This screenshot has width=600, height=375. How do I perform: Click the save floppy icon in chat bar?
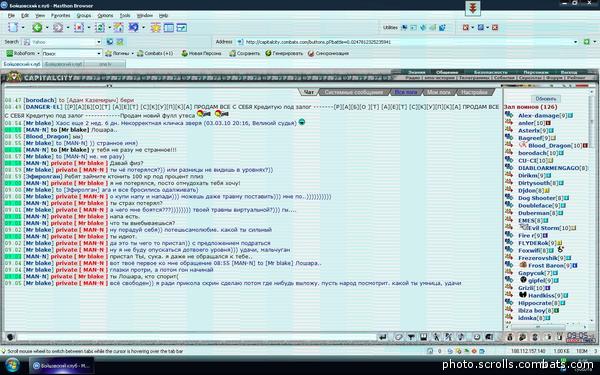424,337
